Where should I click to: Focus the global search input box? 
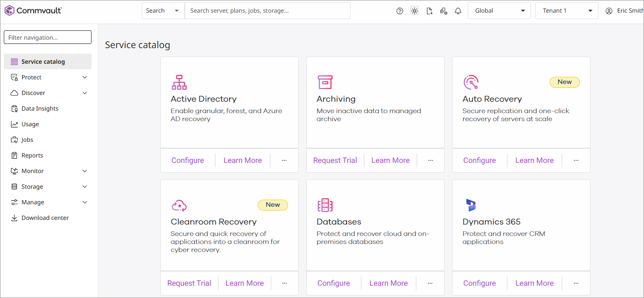click(x=267, y=11)
